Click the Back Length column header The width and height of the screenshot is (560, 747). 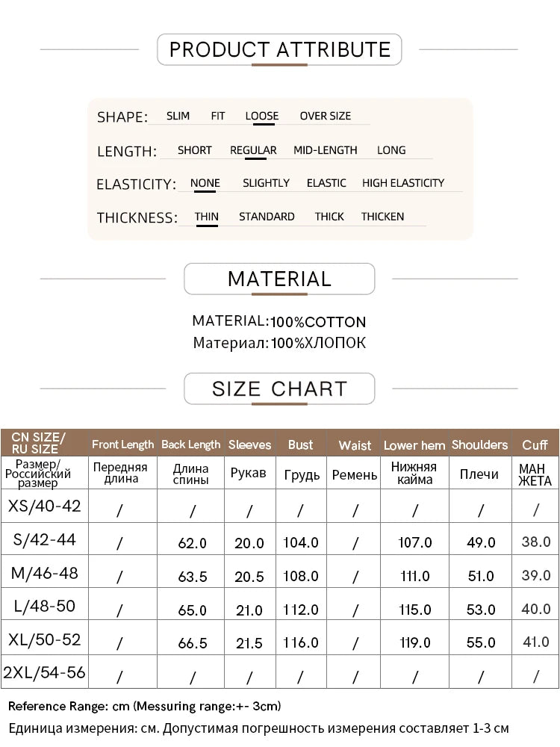tap(190, 444)
